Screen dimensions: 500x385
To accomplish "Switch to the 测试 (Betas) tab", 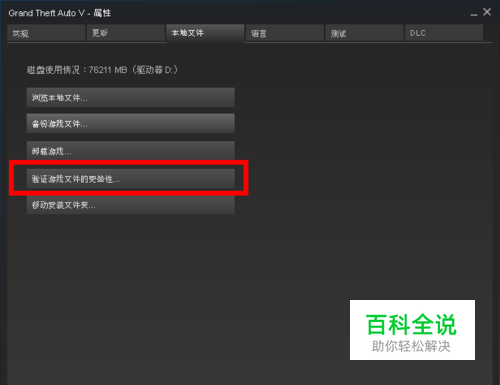I will 364,33.
